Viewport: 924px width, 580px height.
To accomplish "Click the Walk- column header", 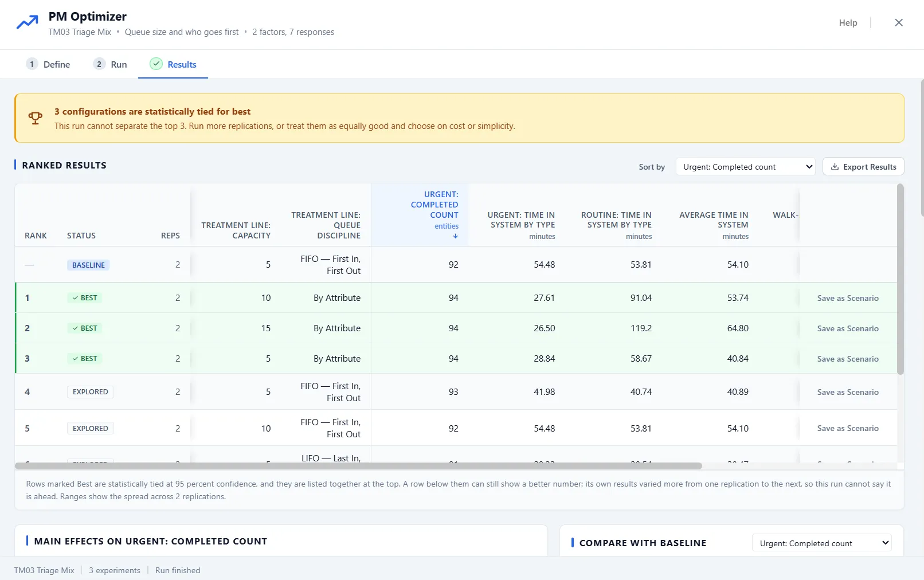I will pos(785,215).
